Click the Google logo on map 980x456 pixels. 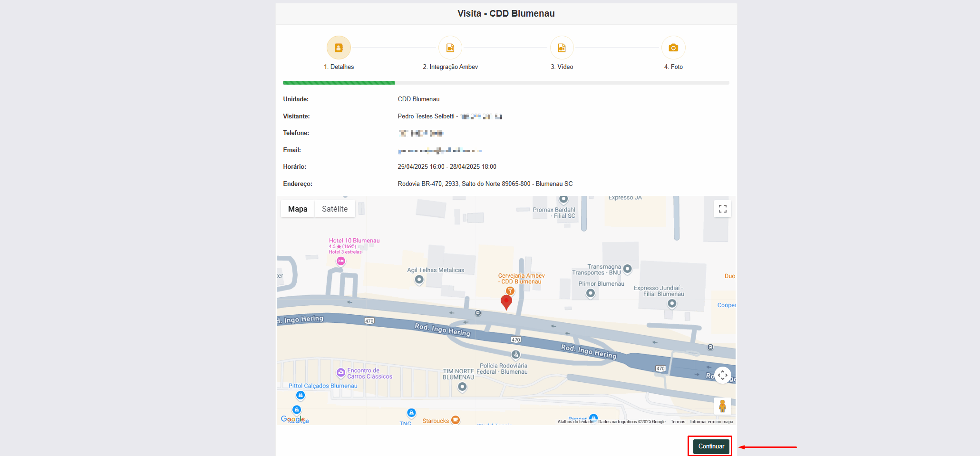click(293, 419)
